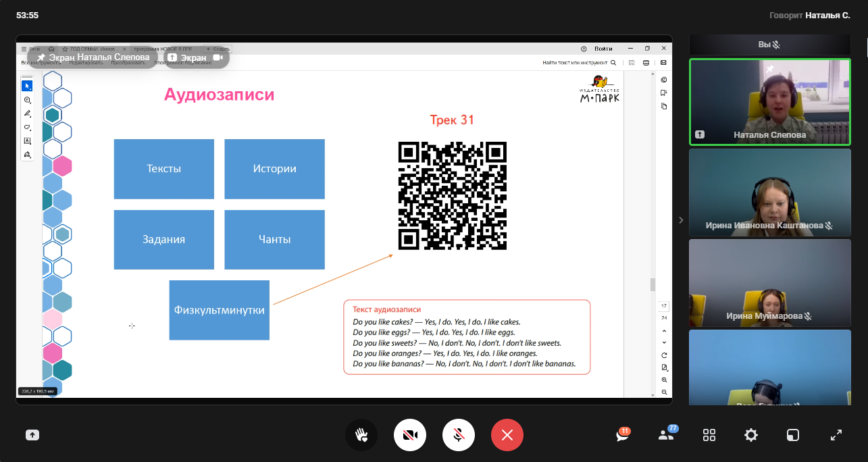Switch to grid layout view
The image size is (868, 462).
pyautogui.click(x=709, y=436)
